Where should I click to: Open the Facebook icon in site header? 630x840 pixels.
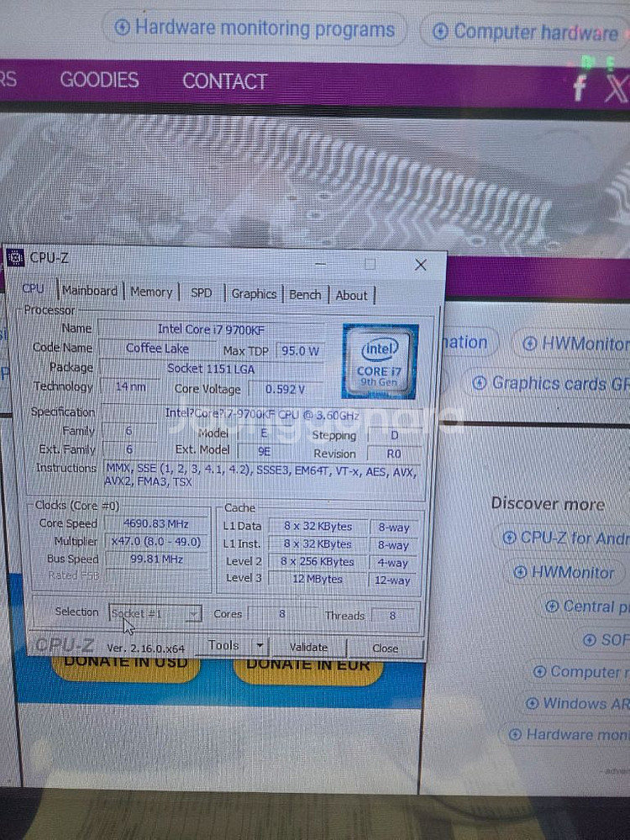click(x=579, y=88)
